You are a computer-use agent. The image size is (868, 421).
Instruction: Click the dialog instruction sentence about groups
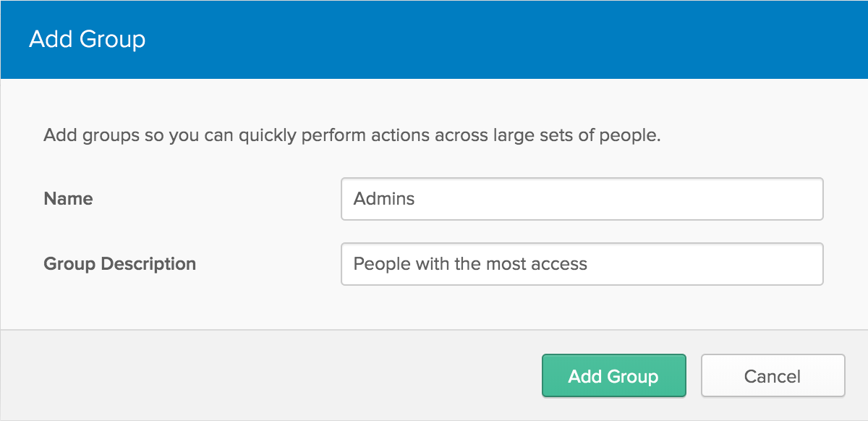click(x=352, y=136)
